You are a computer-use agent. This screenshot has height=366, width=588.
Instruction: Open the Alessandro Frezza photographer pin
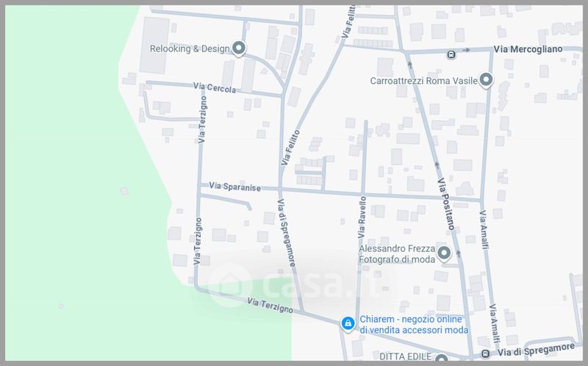click(x=444, y=254)
